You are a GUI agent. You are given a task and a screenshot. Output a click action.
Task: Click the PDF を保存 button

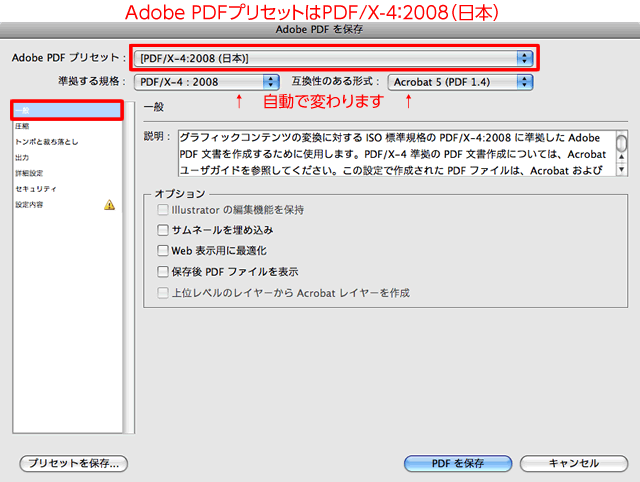click(x=458, y=463)
